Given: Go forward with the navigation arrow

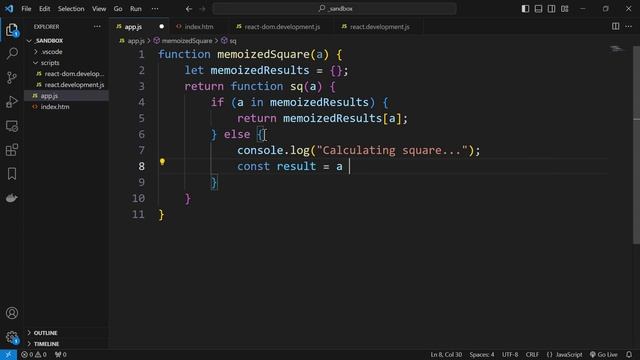Looking at the screenshot, I should point(202,9).
